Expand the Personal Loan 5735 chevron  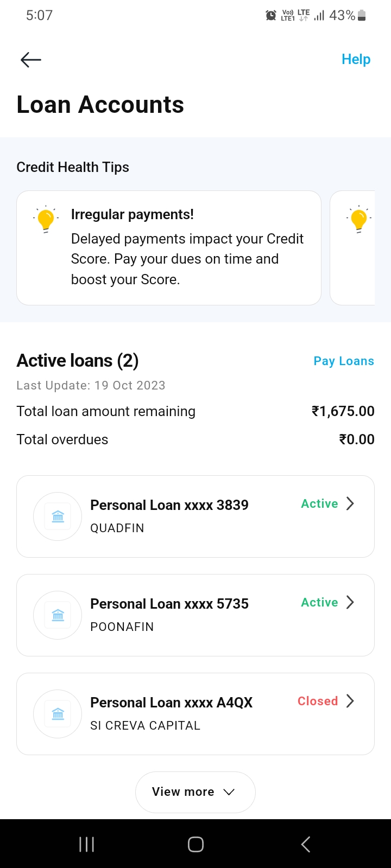point(350,603)
